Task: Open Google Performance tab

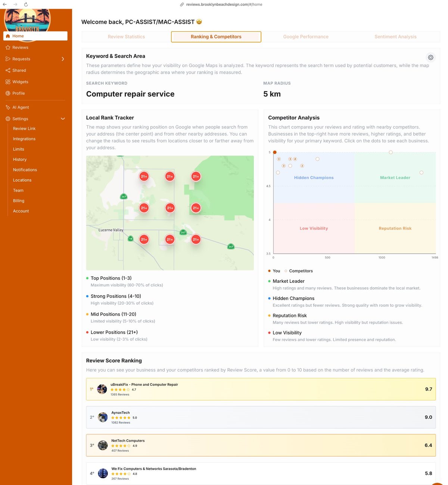Action: [306, 37]
